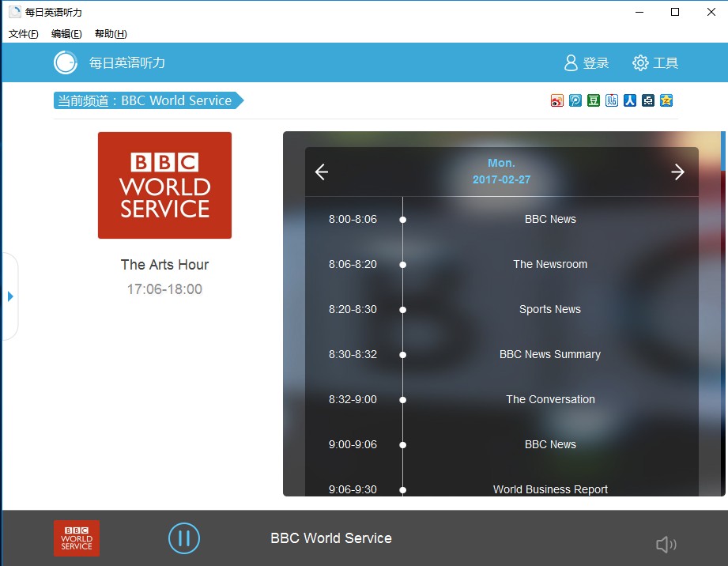The height and width of the screenshot is (566, 728).
Task: Open the 帮助(H) menu
Action: (111, 34)
